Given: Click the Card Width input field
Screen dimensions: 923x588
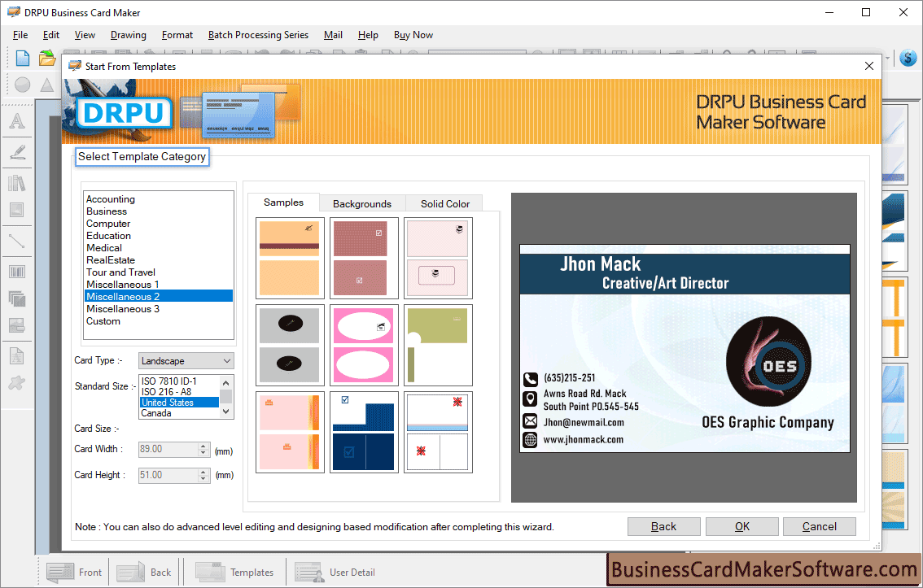Looking at the screenshot, I should 168,449.
